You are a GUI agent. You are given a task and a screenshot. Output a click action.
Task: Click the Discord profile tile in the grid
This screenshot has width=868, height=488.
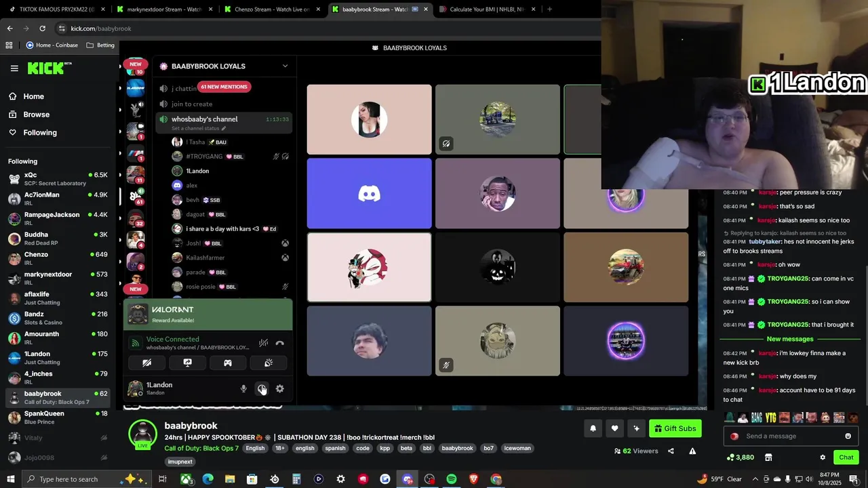(369, 193)
